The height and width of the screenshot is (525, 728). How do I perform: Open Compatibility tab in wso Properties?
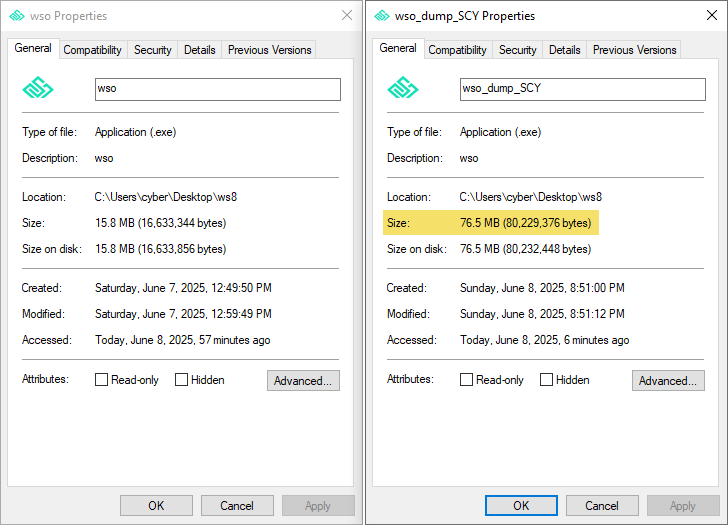point(92,50)
